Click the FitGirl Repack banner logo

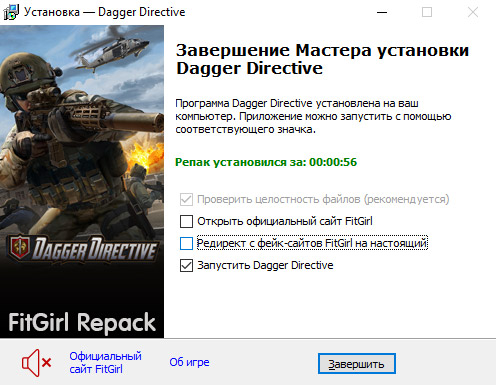[x=82, y=323]
